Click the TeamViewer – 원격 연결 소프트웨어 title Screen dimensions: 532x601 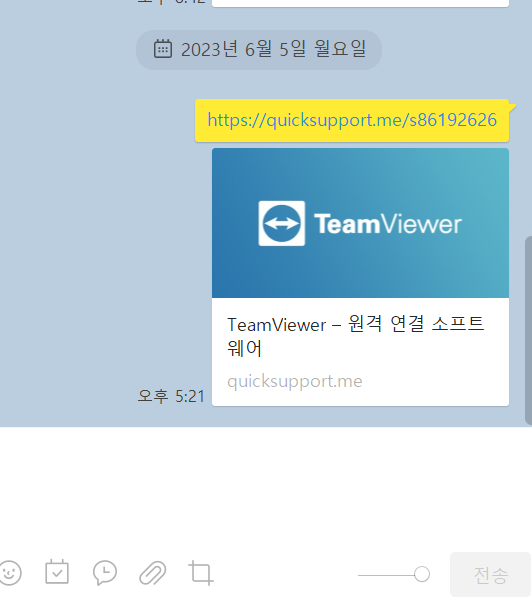(355, 336)
